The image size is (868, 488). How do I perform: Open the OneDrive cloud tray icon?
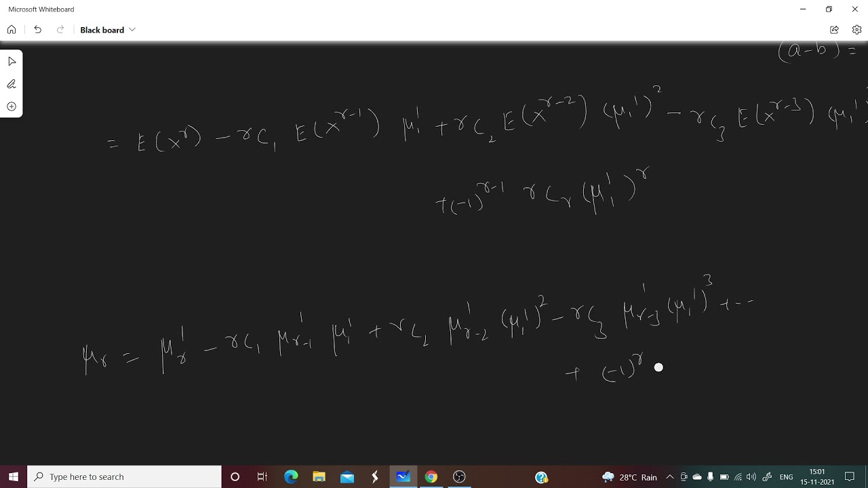697,476
